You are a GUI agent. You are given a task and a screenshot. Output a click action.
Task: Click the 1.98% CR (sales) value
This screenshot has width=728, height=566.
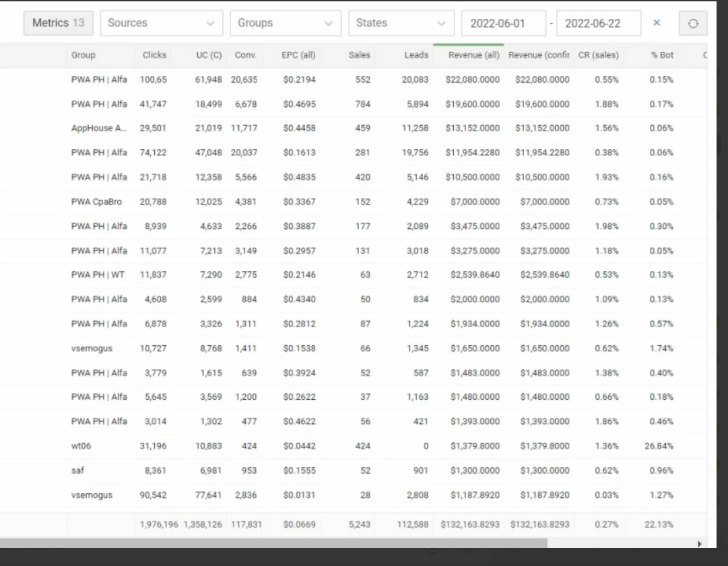pyautogui.click(x=607, y=226)
